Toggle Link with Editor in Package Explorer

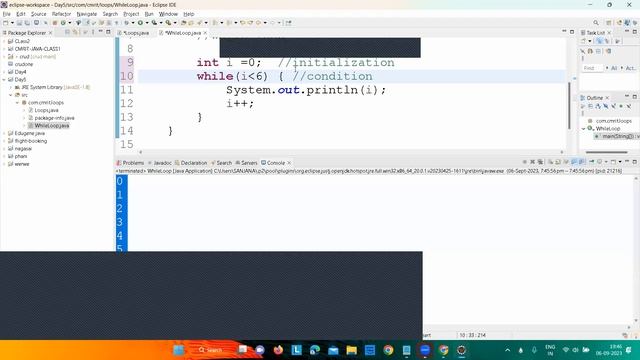coord(75,32)
